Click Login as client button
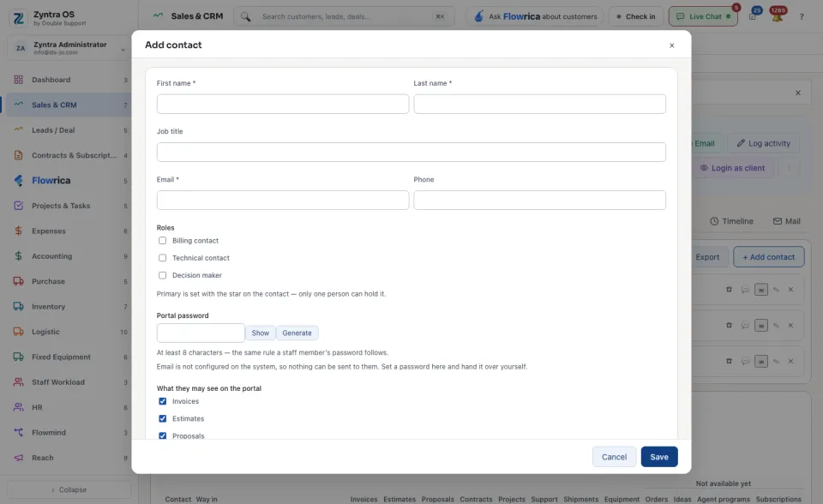Viewport: 823px width, 504px height. 733,168
